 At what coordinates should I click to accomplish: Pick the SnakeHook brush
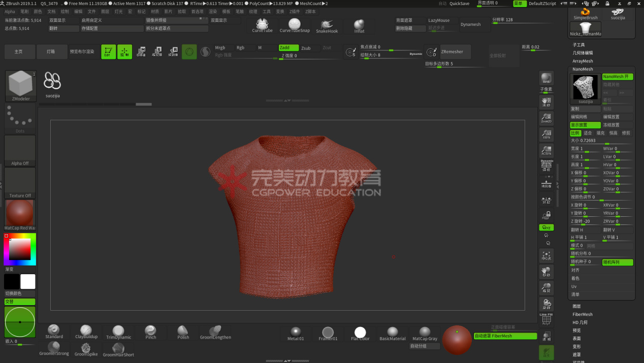point(327,25)
